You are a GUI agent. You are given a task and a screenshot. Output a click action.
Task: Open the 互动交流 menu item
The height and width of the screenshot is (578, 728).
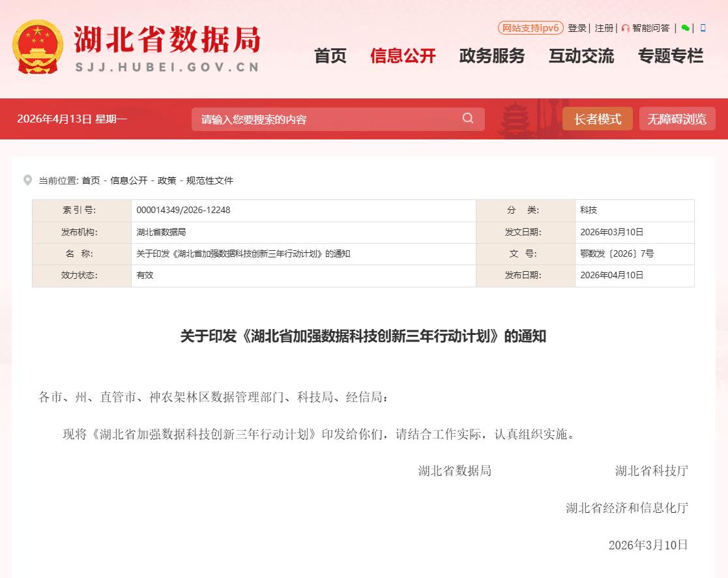pos(581,56)
